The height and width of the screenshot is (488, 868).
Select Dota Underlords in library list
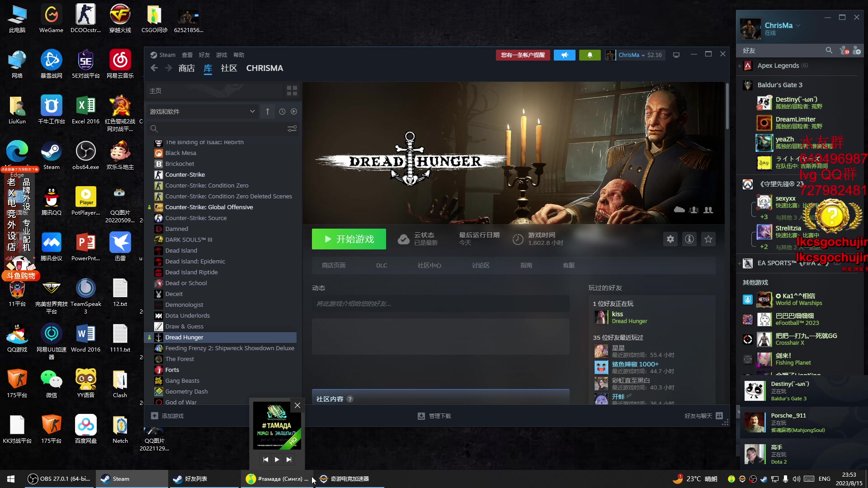point(222,316)
